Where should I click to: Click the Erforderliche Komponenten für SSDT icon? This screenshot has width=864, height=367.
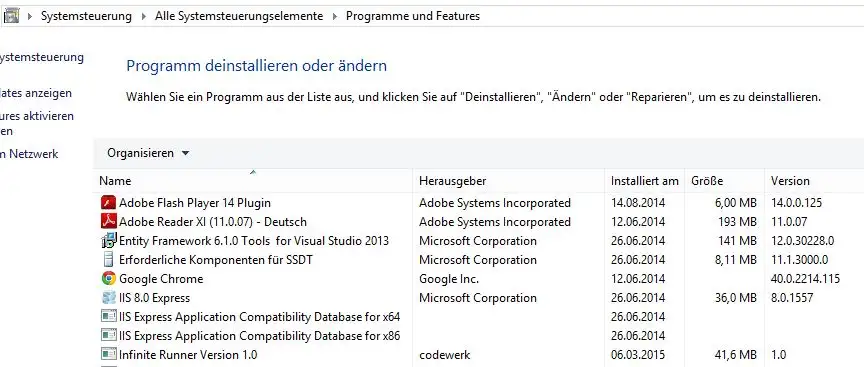coord(109,260)
